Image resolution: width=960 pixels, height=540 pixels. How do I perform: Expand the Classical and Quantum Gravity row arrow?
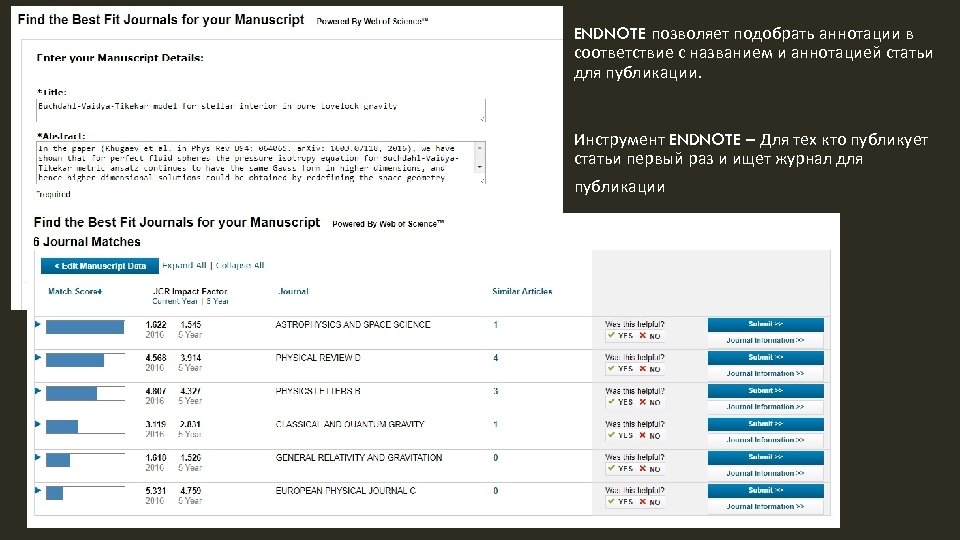click(x=38, y=424)
